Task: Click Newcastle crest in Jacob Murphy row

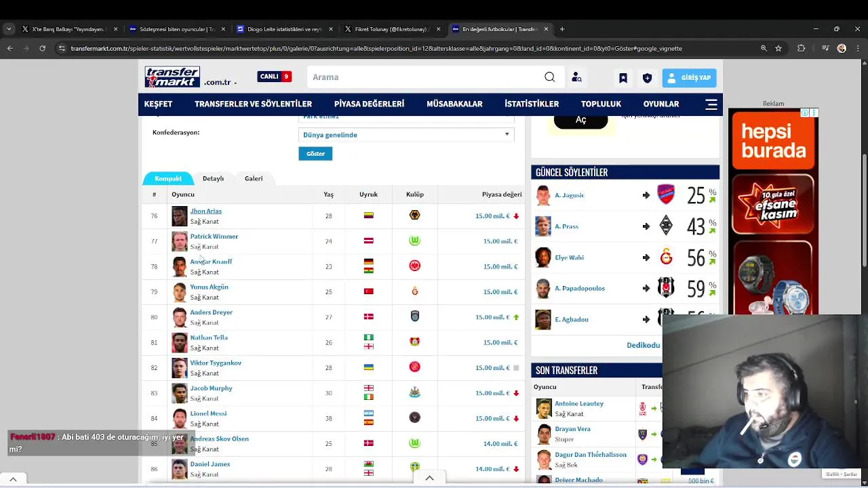Action: tap(415, 392)
